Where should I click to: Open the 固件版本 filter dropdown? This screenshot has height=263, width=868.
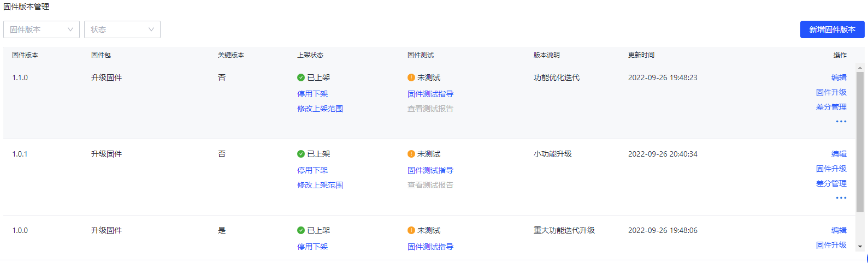coord(42,29)
